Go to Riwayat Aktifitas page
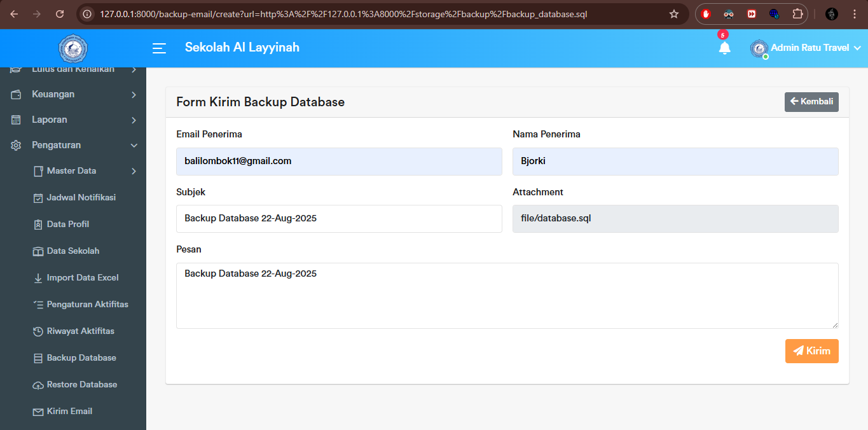The height and width of the screenshot is (430, 868). click(80, 331)
